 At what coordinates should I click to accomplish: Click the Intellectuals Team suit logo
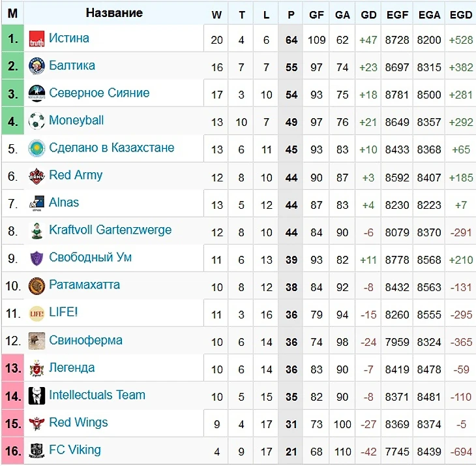coord(37,396)
